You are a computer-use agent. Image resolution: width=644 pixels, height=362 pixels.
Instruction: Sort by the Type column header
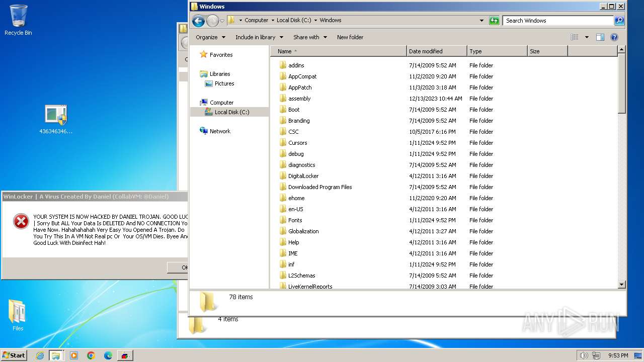pyautogui.click(x=497, y=51)
